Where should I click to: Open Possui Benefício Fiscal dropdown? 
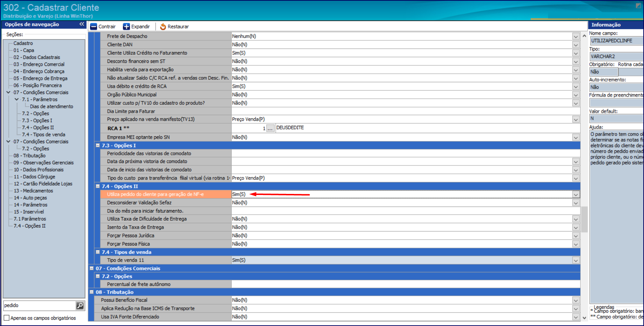click(x=576, y=300)
